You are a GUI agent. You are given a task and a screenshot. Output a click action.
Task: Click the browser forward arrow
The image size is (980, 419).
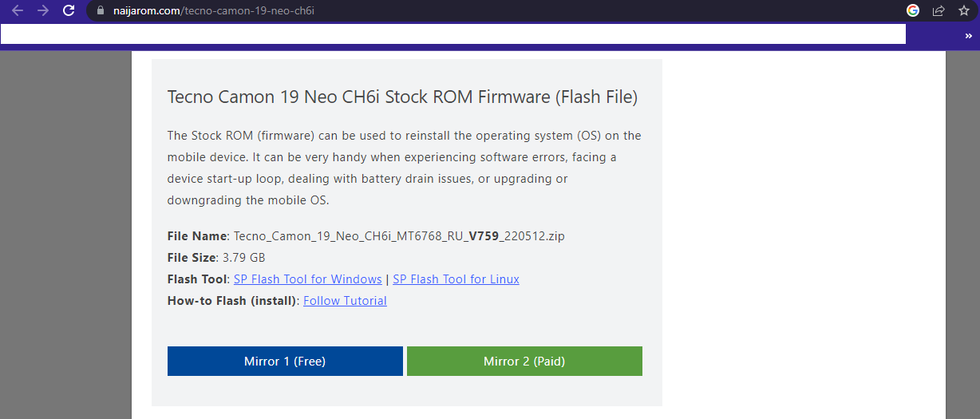coord(43,11)
